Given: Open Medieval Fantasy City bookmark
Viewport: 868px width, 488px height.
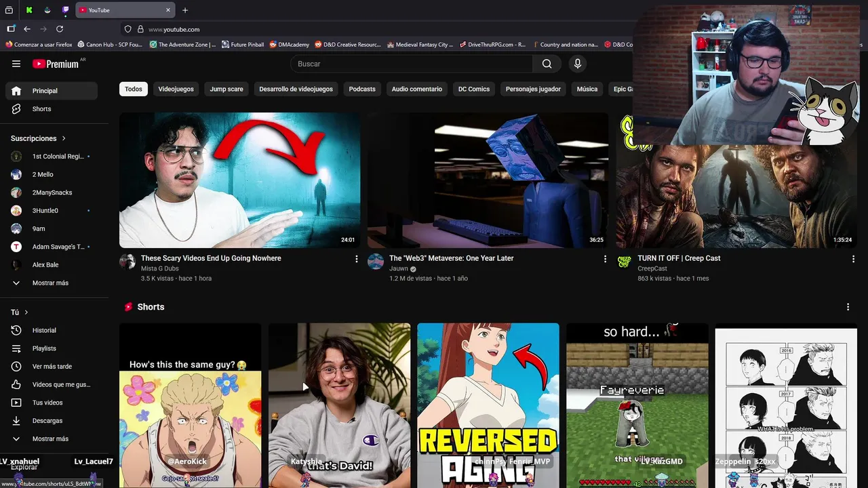Looking at the screenshot, I should pos(420,45).
